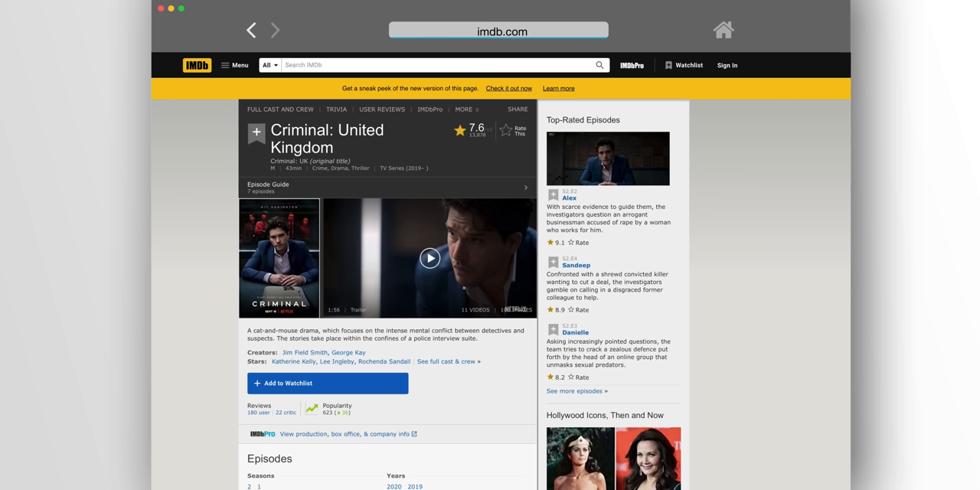Open the search magnifier icon in the navbar
This screenshot has height=490, width=980.
tap(599, 65)
